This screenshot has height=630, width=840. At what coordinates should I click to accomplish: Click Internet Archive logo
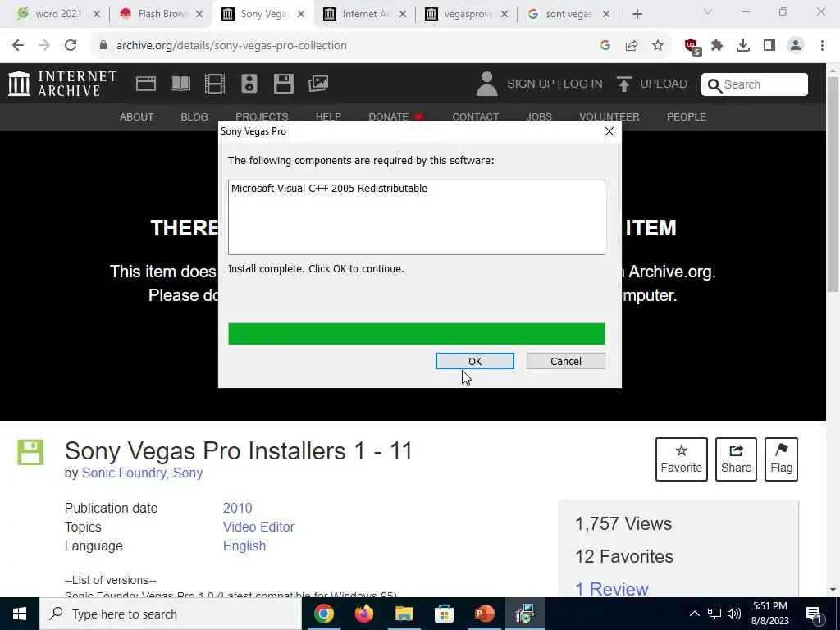[x=62, y=84]
